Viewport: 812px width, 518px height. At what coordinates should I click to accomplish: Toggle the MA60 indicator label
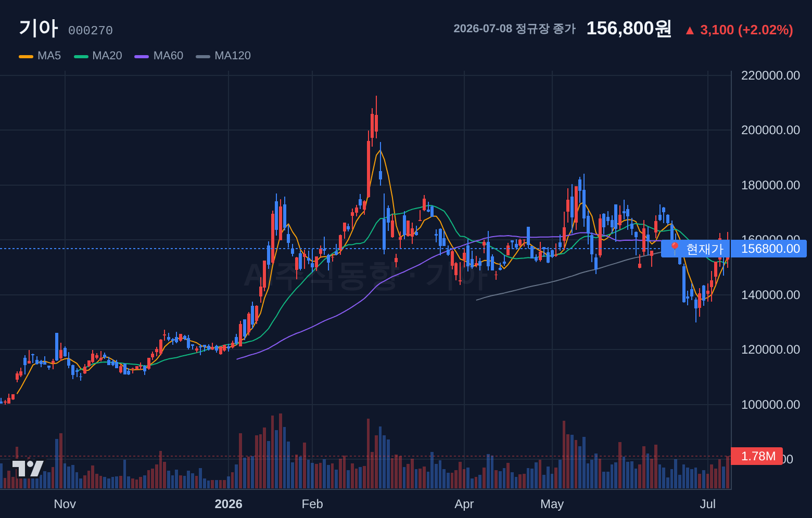(168, 56)
